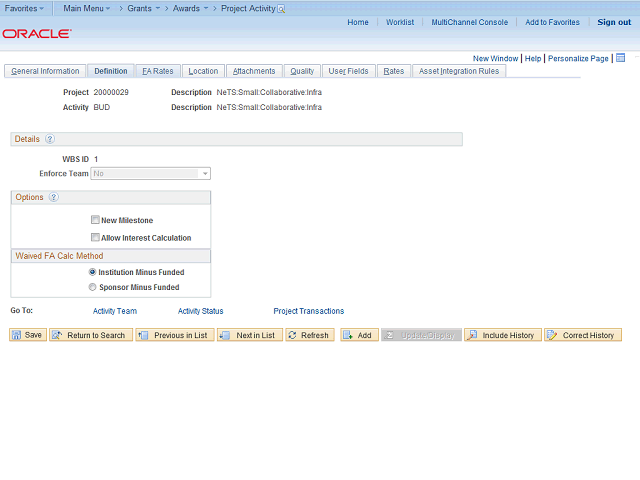Click the Waived FA Calc Method header

tap(111, 256)
